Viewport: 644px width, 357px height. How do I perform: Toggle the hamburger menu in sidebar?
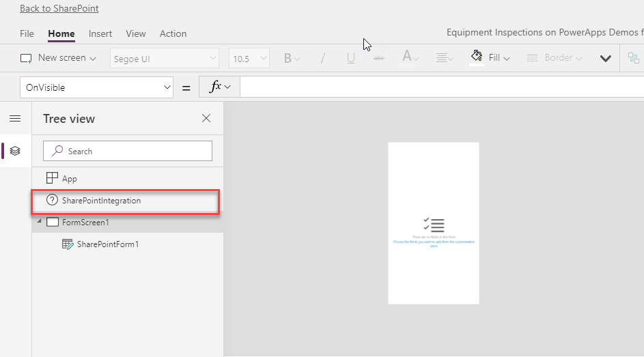(15, 119)
